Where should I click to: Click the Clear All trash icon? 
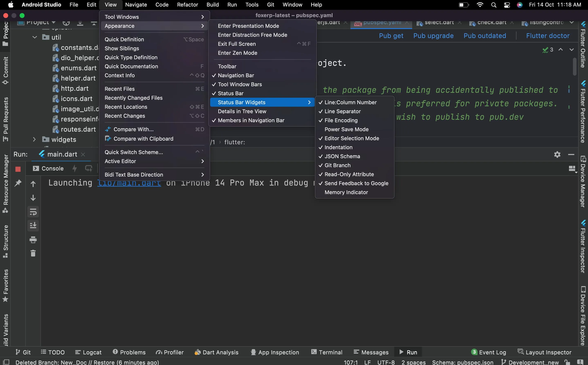click(x=33, y=253)
